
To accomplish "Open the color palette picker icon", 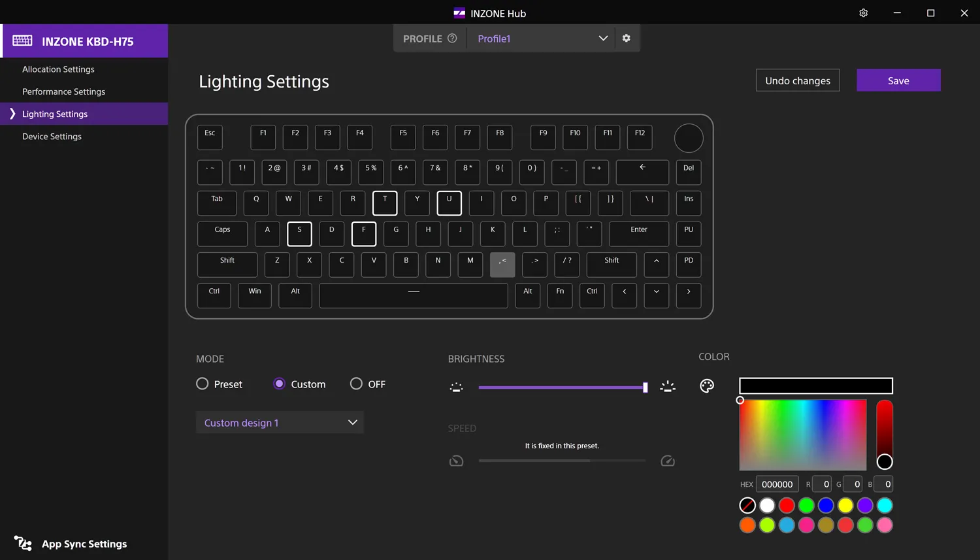I will pos(706,386).
